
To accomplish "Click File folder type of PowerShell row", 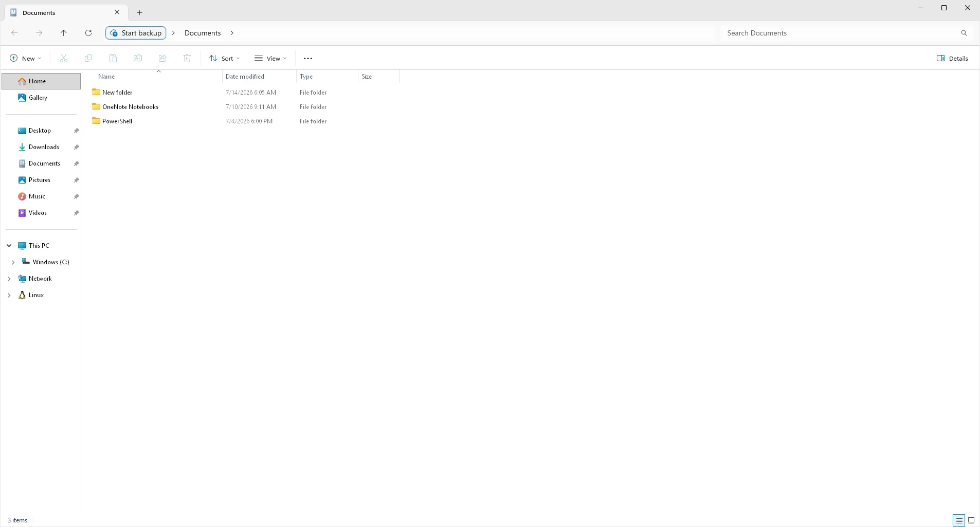I will (313, 121).
